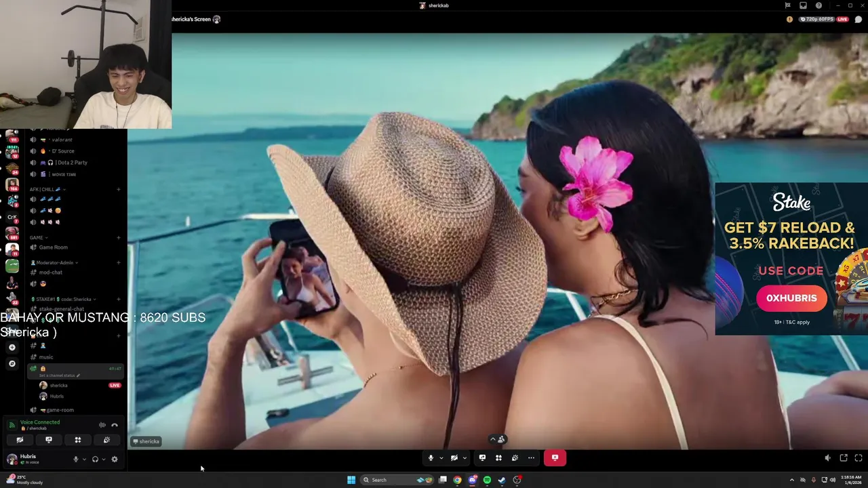
Task: Collapse the Moderator-Admin category
Action: [x=54, y=262]
